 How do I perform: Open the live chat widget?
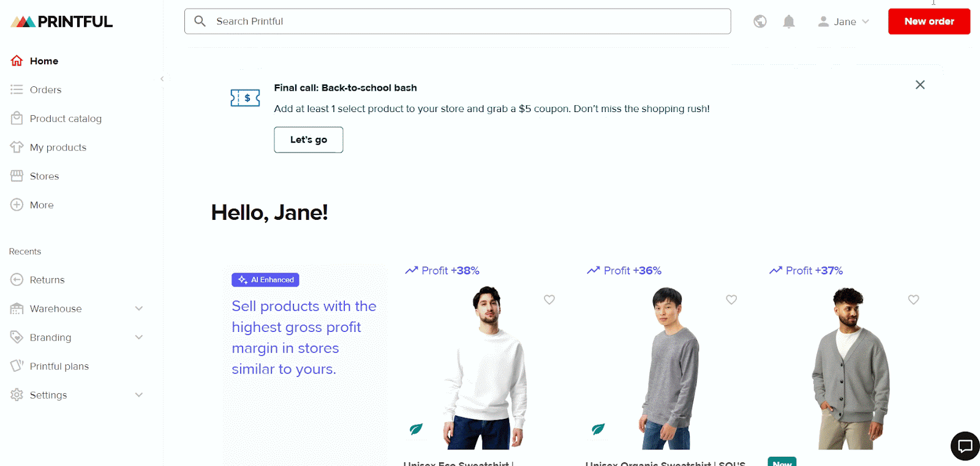tap(965, 446)
